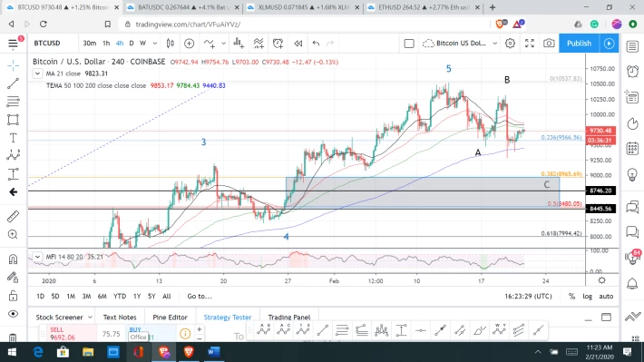Maximize the bottom panel

click(x=606, y=318)
